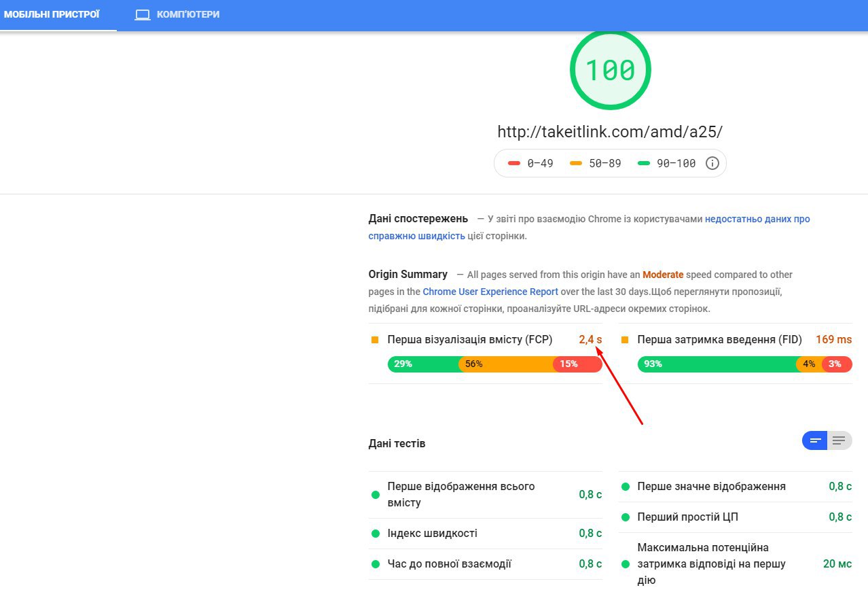Image resolution: width=868 pixels, height=590 pixels.
Task: Open the МОБІЛЬНІ ПРИСТРОЇ tab
Action: pos(52,14)
